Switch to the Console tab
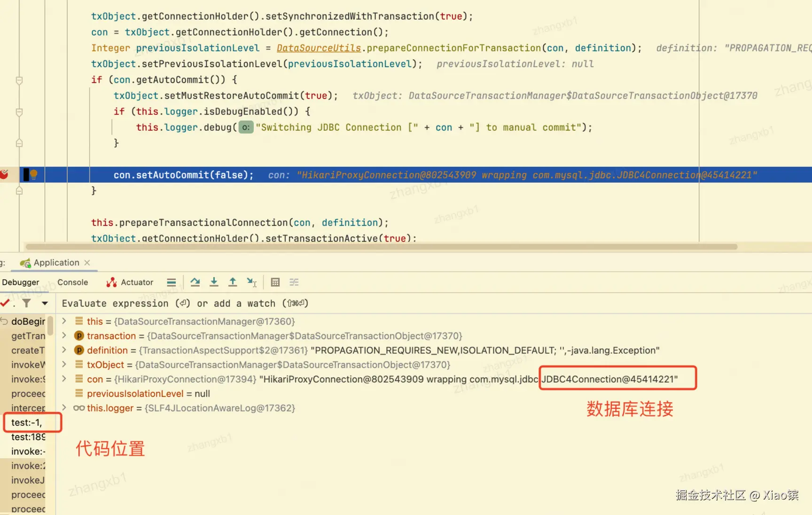 (x=73, y=282)
